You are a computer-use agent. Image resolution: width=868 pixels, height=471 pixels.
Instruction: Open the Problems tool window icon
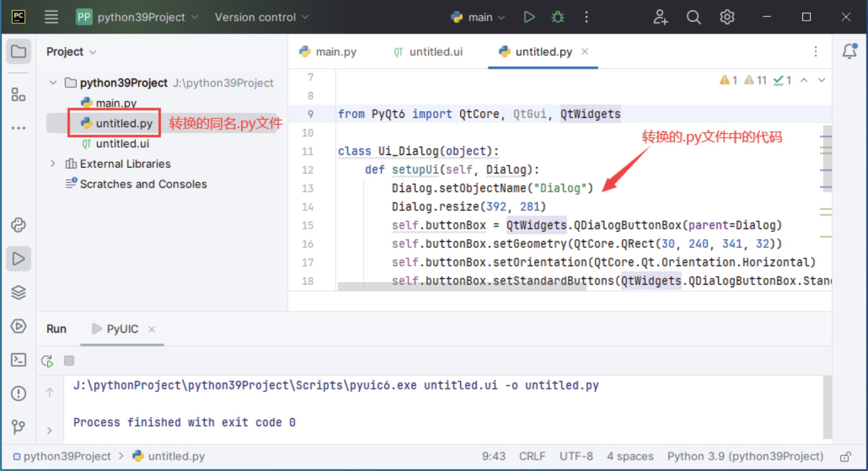pyautogui.click(x=19, y=394)
